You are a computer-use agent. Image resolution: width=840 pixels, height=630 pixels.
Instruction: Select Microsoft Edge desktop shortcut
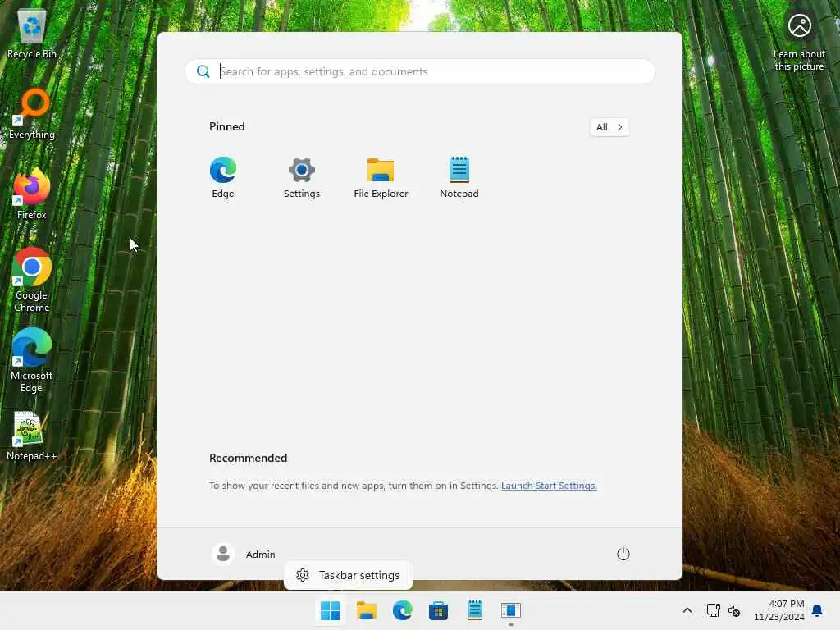click(x=32, y=360)
